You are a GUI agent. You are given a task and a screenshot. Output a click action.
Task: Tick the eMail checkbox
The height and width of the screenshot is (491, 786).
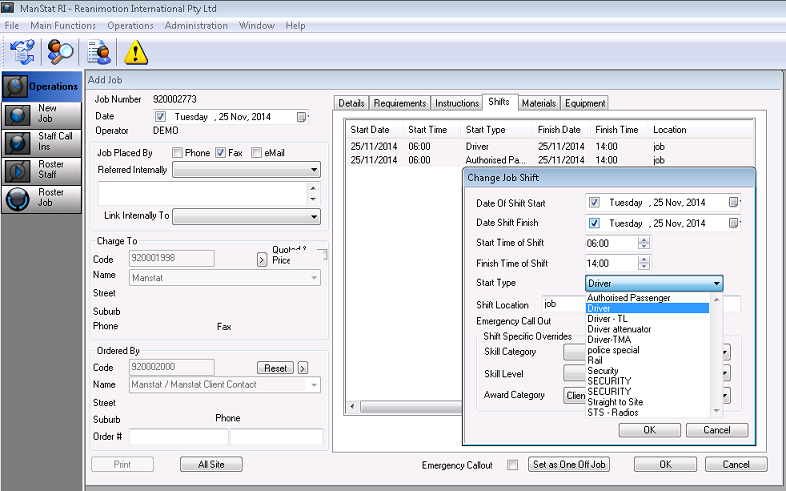256,153
